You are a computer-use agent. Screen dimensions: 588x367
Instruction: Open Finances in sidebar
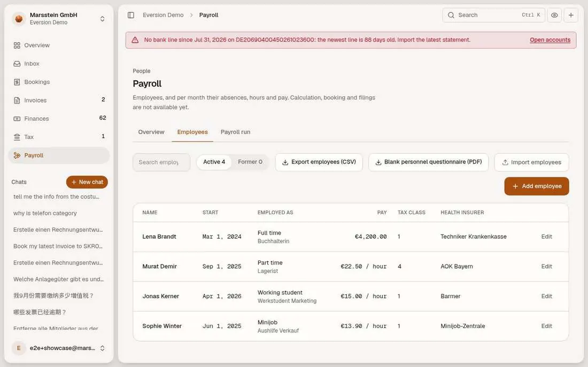coord(59,119)
